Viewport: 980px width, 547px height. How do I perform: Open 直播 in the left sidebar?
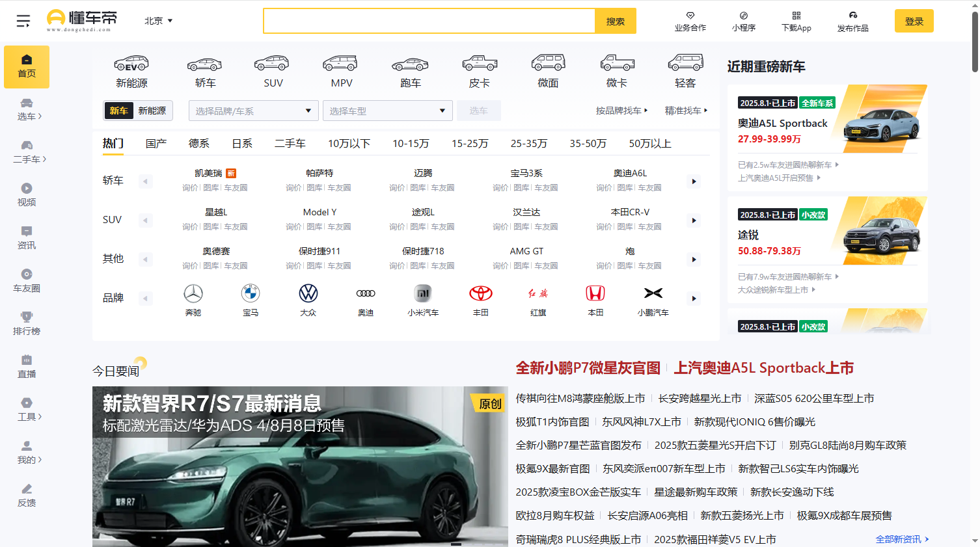click(27, 367)
